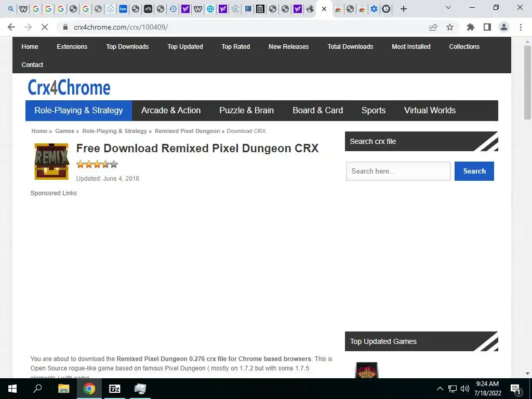Go to Top Downloads

127,46
